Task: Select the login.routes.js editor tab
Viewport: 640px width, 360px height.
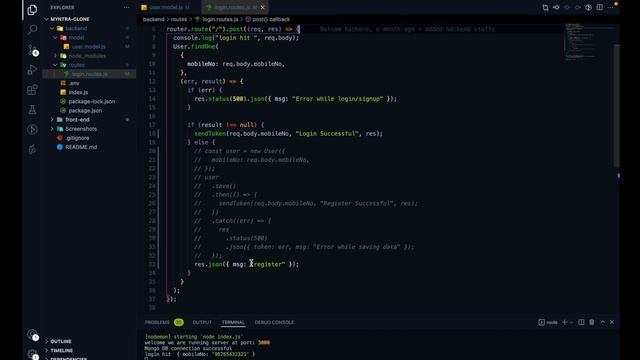Action: (x=236, y=7)
